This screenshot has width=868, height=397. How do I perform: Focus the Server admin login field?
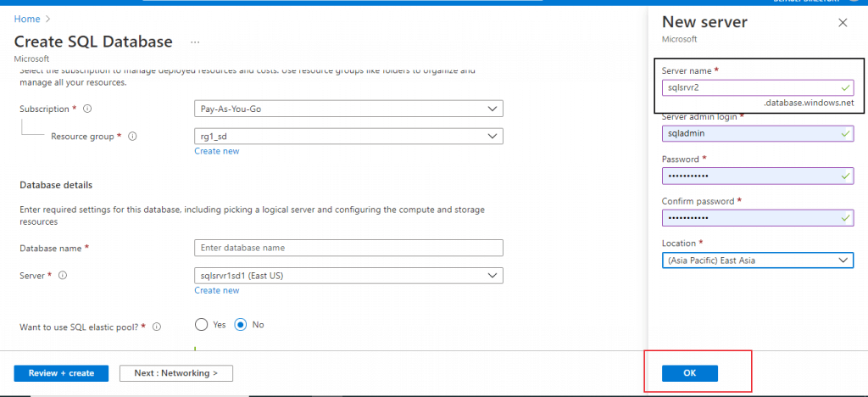(x=757, y=133)
